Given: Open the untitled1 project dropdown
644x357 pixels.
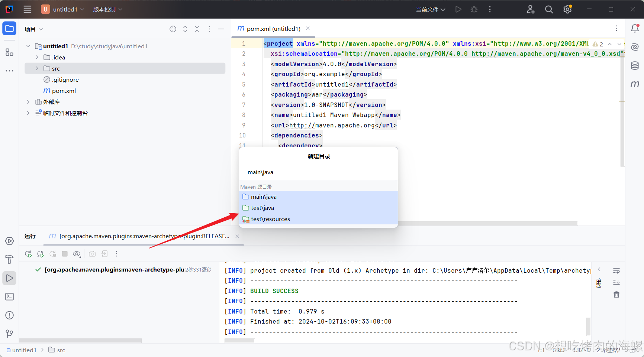Looking at the screenshot, I should coord(63,9).
